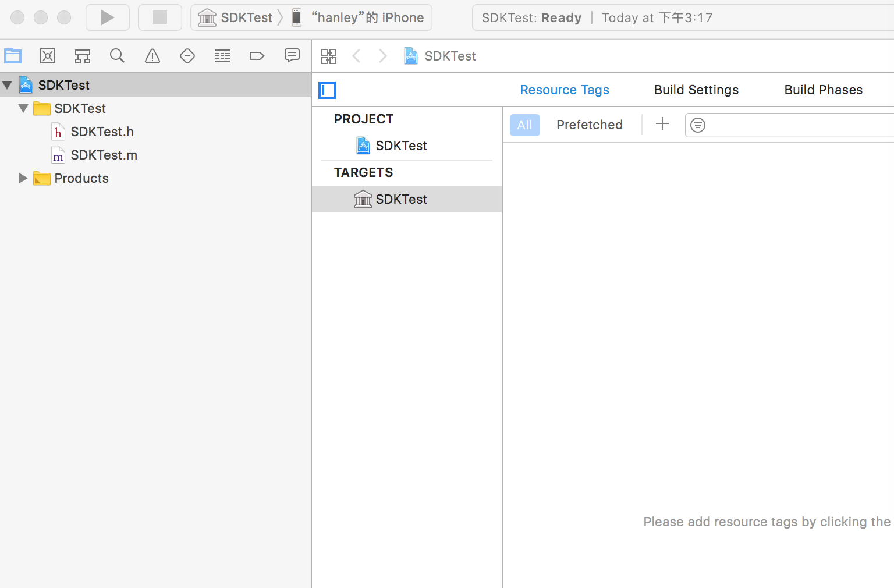Collapse the SDKTest folder group
The width and height of the screenshot is (894, 588).
(x=23, y=108)
